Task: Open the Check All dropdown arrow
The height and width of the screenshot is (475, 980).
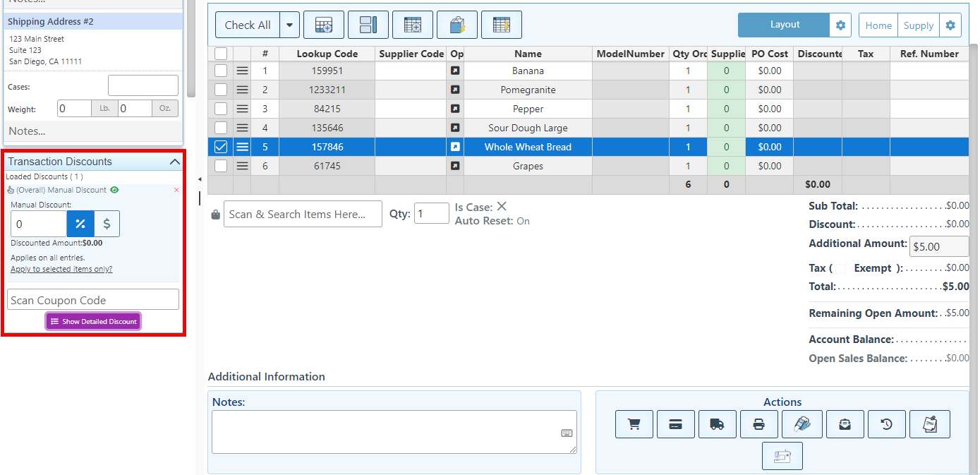Action: 289,25
